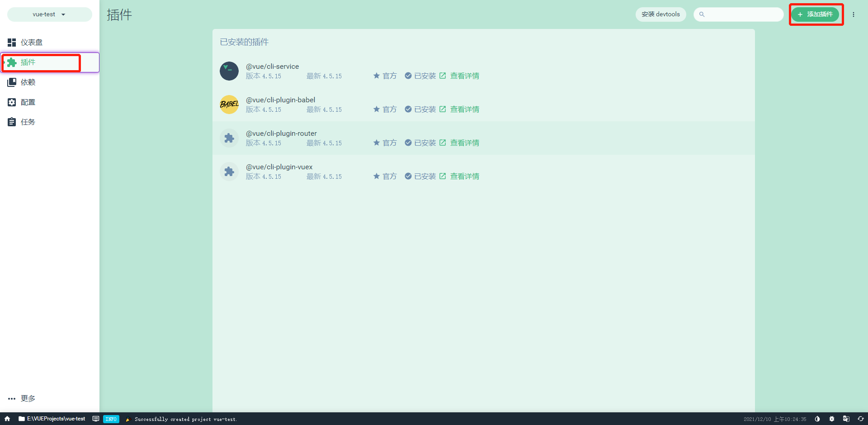
Task: Click 最新 4.5.15 under cli-plugin-babel
Action: [x=324, y=110]
